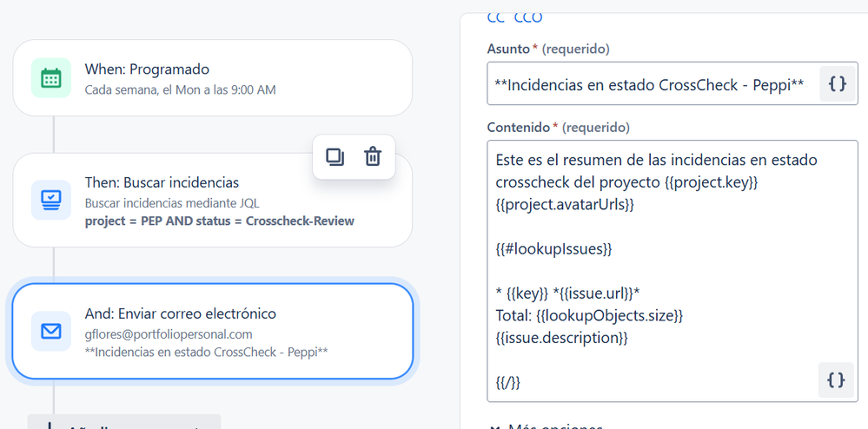Click the {{project.avatarUrls}} line

pyautogui.click(x=565, y=205)
